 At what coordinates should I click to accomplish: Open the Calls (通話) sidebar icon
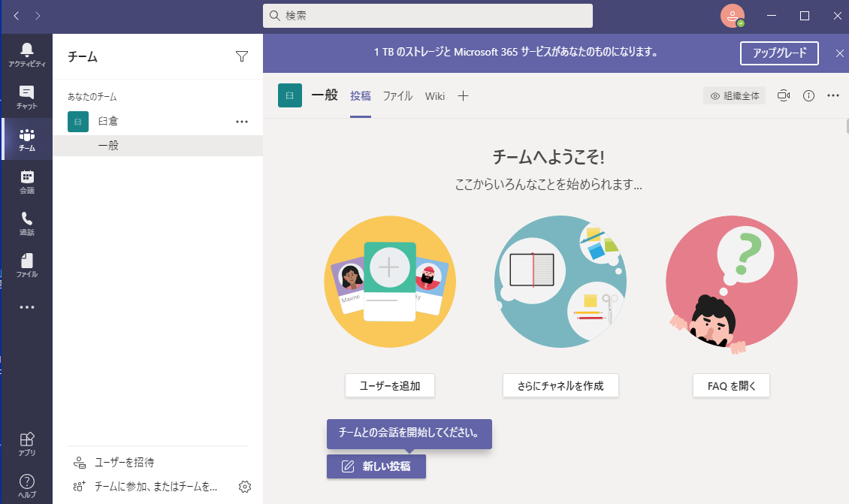[x=27, y=223]
